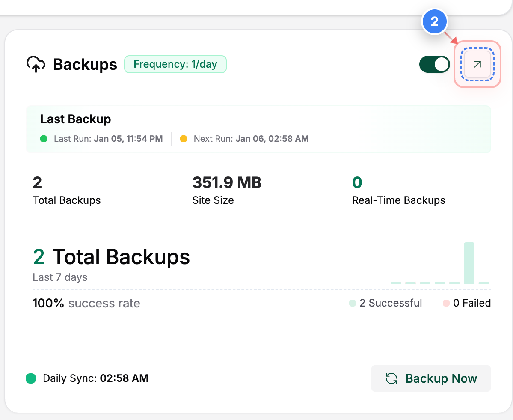Click the 2 Successful legend swatch
Image resolution: width=513 pixels, height=420 pixels.
click(353, 303)
